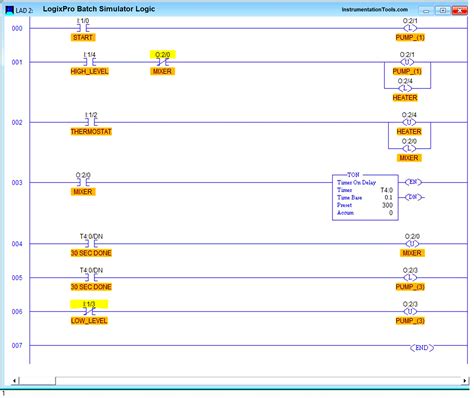
Task: Click the MIXER latch coil on rung 002
Action: [x=409, y=148]
